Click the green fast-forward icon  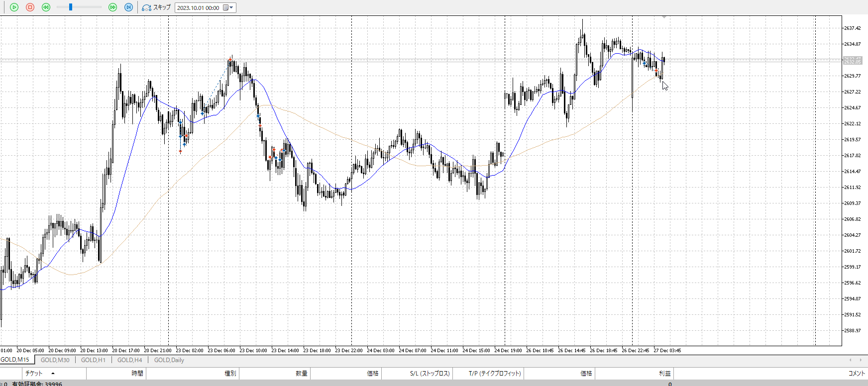pyautogui.click(x=112, y=7)
